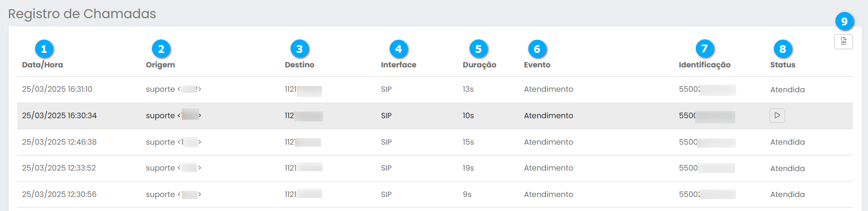Click the Duração column header

point(479,65)
